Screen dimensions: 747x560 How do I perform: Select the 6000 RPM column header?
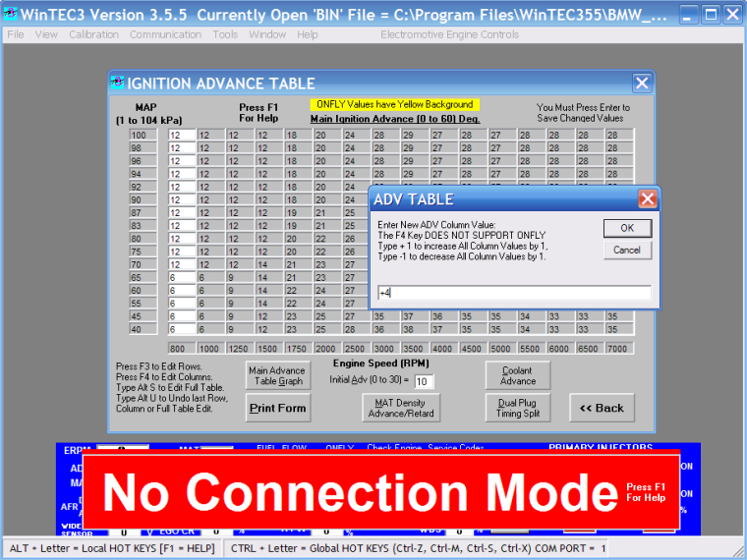click(560, 349)
